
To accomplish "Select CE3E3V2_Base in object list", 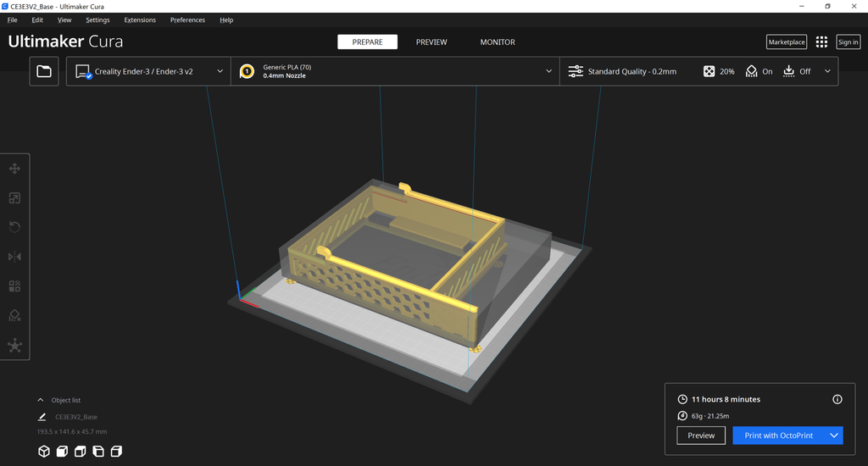I will tap(75, 417).
